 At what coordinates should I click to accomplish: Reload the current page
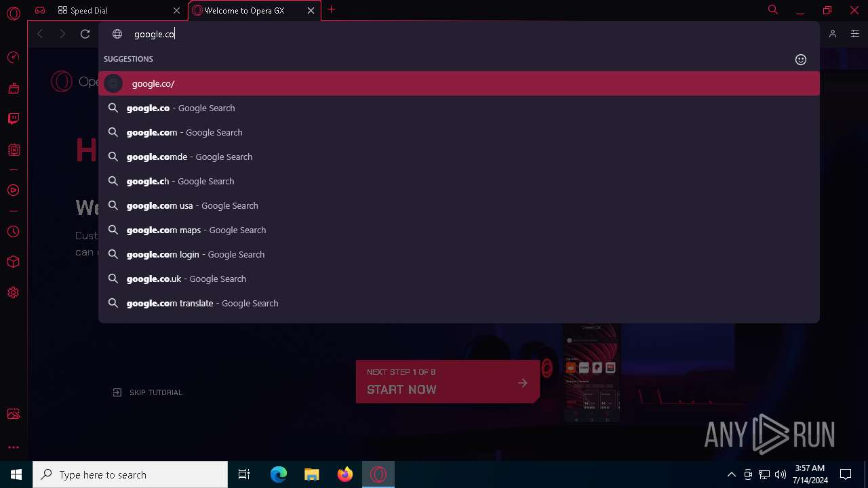pos(85,34)
